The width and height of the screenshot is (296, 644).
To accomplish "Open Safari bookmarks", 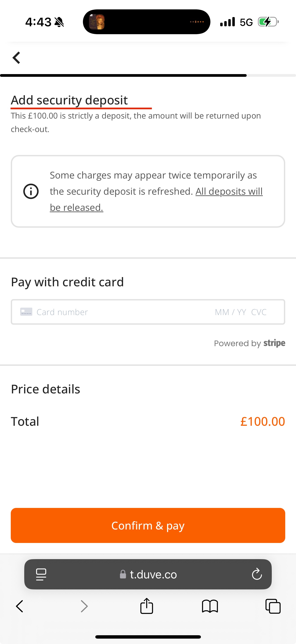I will click(x=210, y=606).
